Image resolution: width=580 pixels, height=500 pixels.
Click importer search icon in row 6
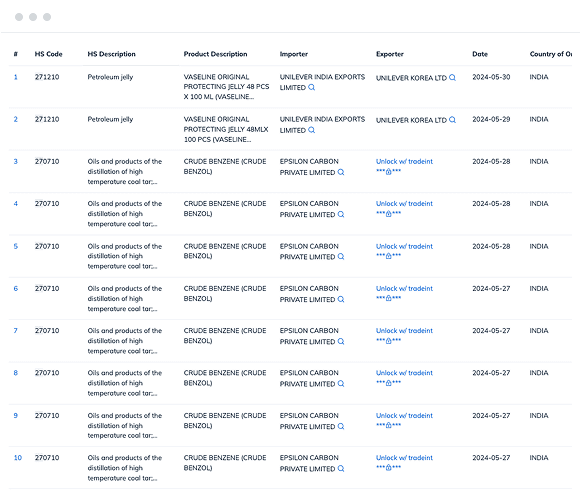click(x=341, y=299)
